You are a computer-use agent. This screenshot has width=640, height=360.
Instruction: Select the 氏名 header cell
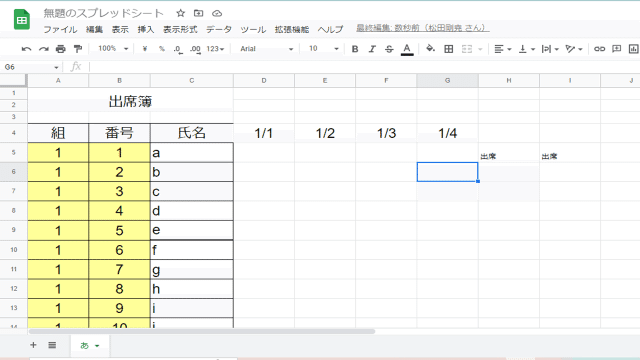tap(191, 133)
